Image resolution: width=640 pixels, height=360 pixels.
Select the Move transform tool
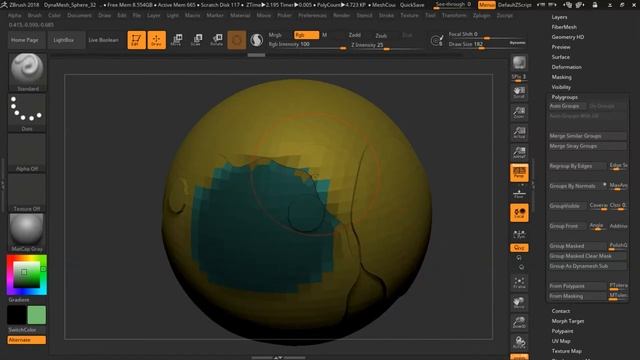pyautogui.click(x=177, y=40)
